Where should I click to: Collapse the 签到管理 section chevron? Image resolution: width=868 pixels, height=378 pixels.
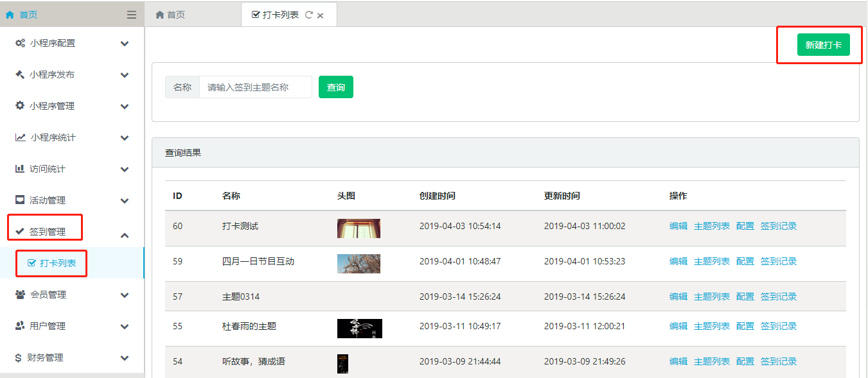[x=125, y=235]
